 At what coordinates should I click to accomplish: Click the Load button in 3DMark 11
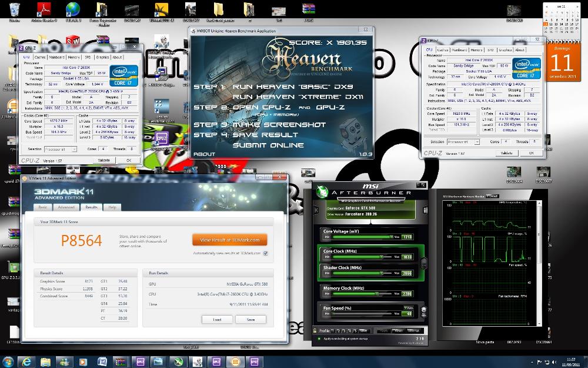point(217,320)
